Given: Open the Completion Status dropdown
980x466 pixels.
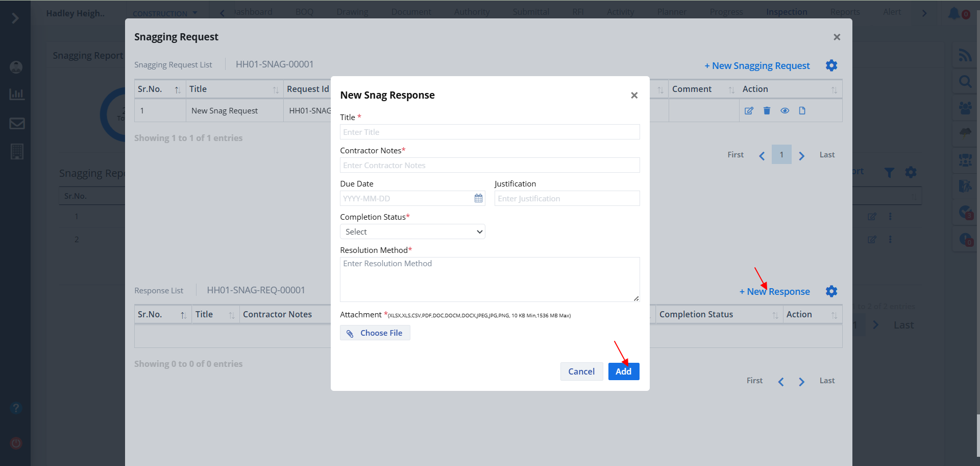Looking at the screenshot, I should tap(412, 232).
